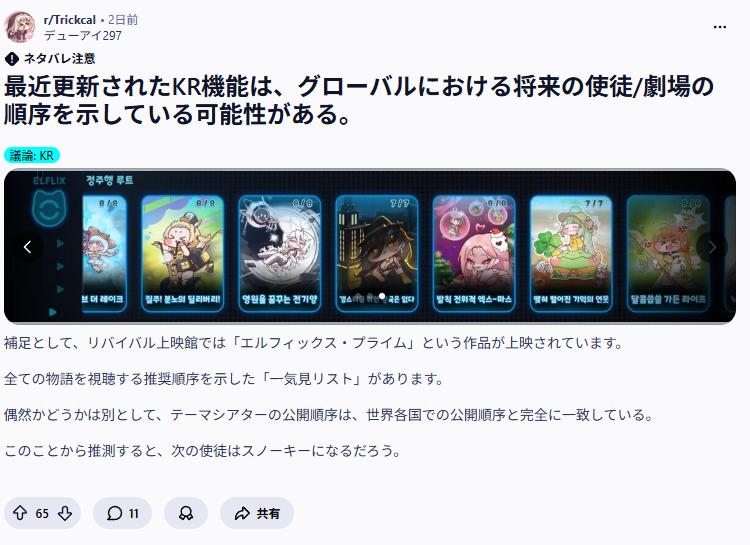
Task: Select the 議論: KR flair tag
Action: pos(32,155)
